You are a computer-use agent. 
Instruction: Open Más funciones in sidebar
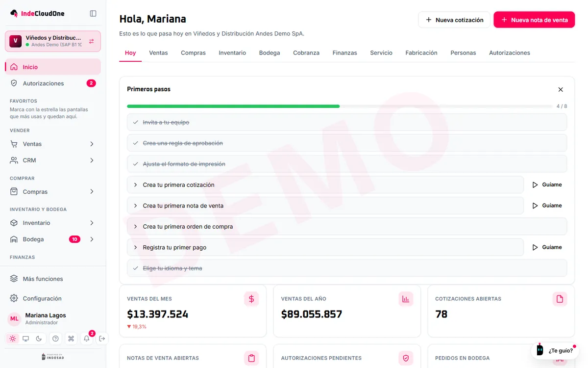click(x=53, y=279)
